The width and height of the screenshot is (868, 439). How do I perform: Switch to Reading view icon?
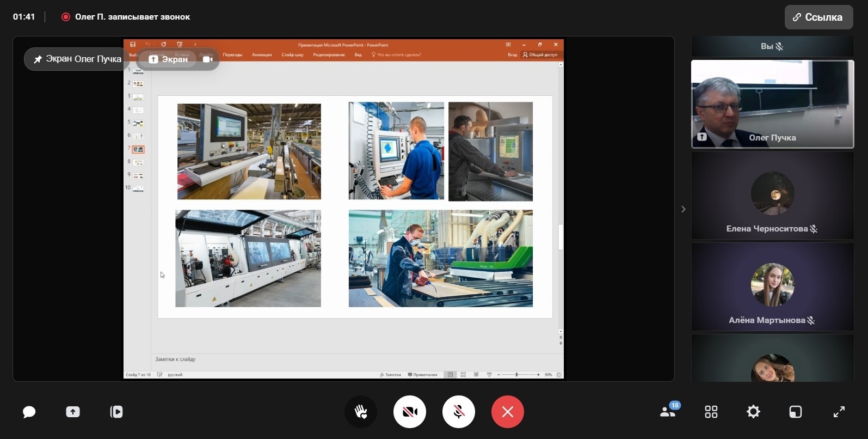pyautogui.click(x=476, y=375)
